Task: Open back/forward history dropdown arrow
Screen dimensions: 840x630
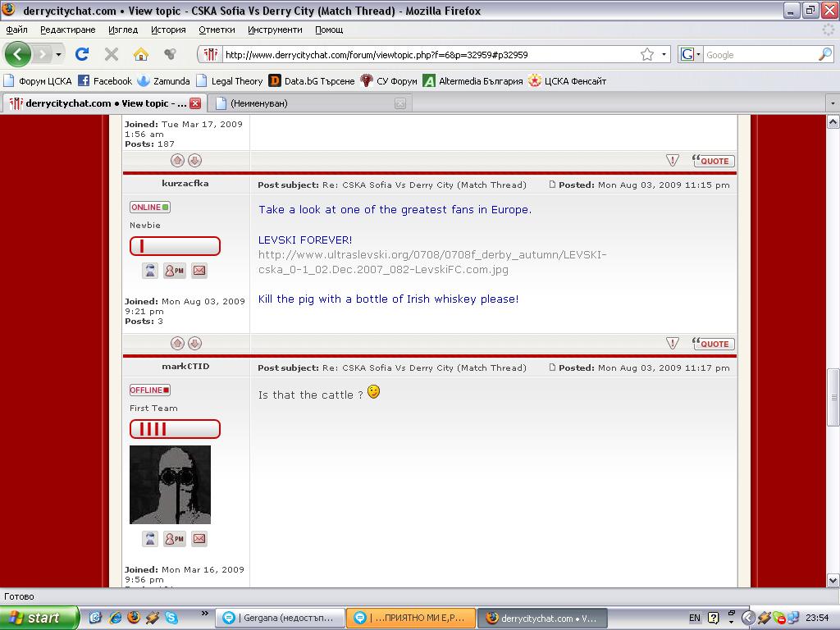Action: pyautogui.click(x=58, y=55)
